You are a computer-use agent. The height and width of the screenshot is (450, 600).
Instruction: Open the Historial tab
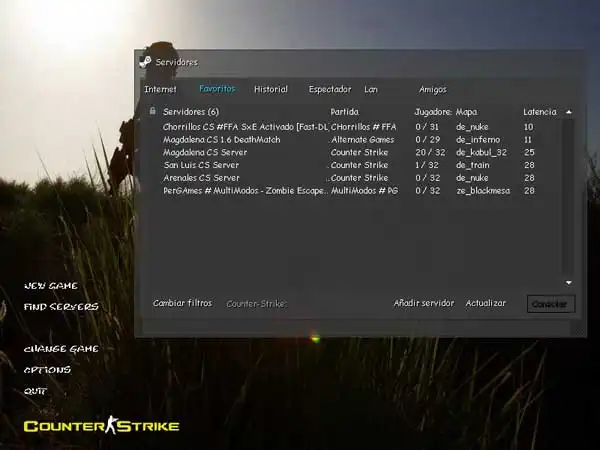click(x=271, y=89)
